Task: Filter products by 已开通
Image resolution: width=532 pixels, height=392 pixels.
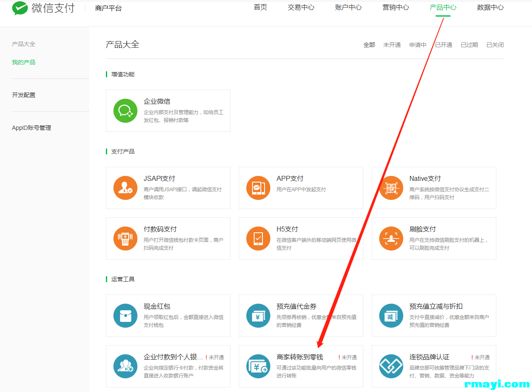Action: (444, 45)
